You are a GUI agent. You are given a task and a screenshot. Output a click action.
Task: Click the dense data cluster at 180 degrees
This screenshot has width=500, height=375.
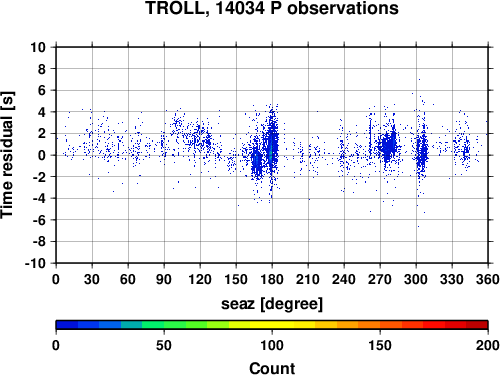272,143
